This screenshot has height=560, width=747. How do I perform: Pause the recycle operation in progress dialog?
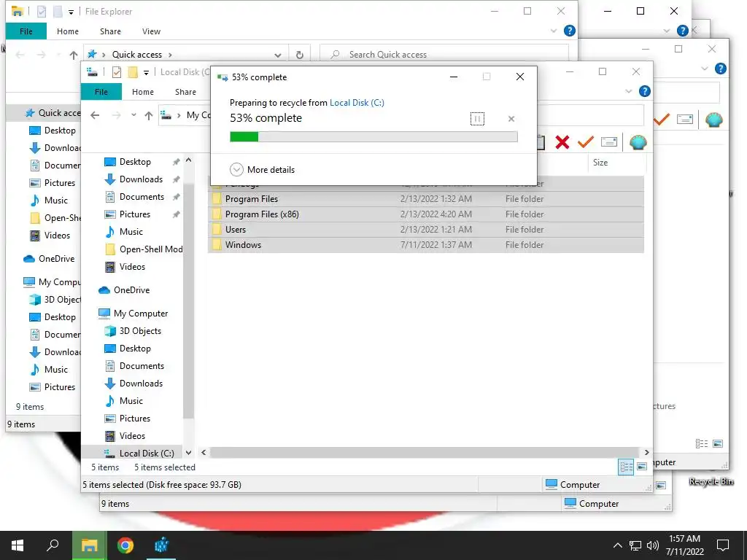(x=477, y=119)
